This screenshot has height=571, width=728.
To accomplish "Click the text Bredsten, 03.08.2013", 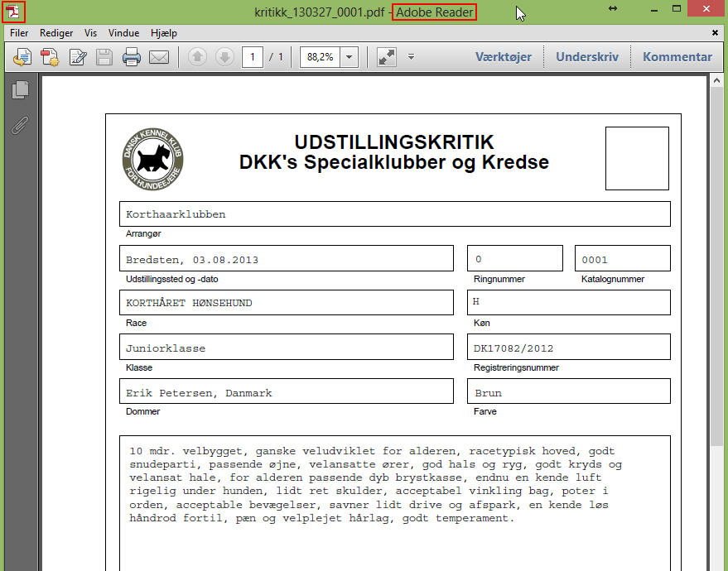I will (192, 260).
